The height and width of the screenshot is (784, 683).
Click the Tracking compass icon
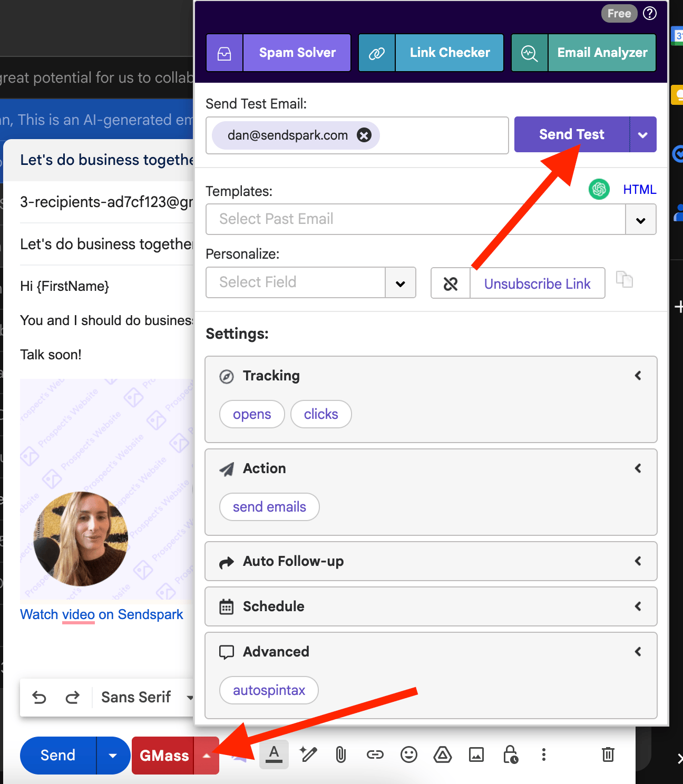(227, 377)
